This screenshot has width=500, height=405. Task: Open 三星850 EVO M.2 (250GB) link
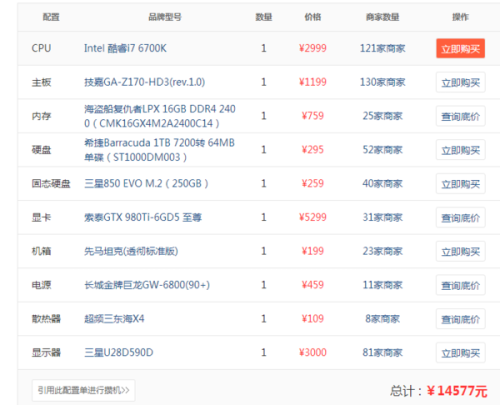[x=146, y=183]
